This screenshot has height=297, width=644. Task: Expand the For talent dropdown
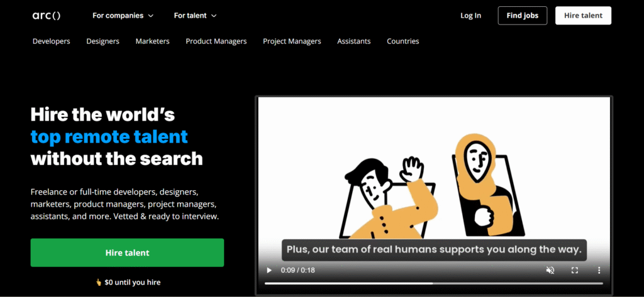(195, 16)
